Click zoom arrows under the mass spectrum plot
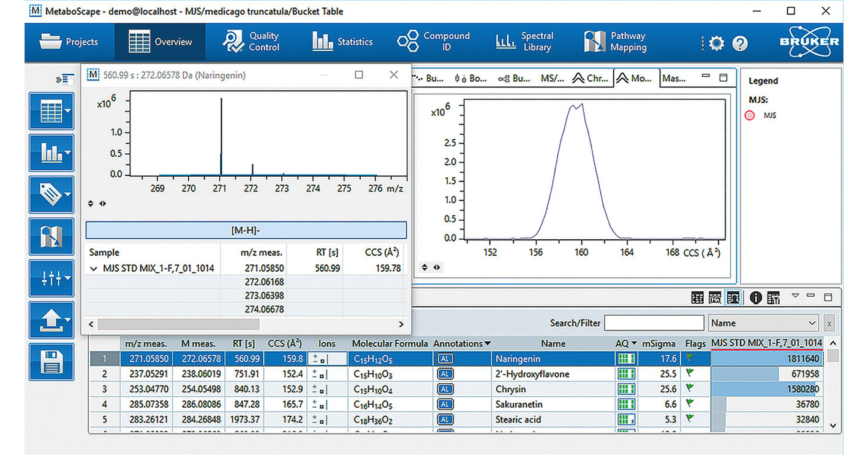868x455 pixels. coord(98,204)
